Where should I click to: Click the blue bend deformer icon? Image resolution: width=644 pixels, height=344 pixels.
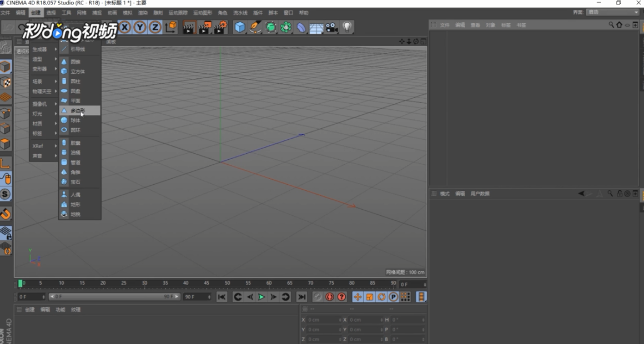[x=301, y=28]
